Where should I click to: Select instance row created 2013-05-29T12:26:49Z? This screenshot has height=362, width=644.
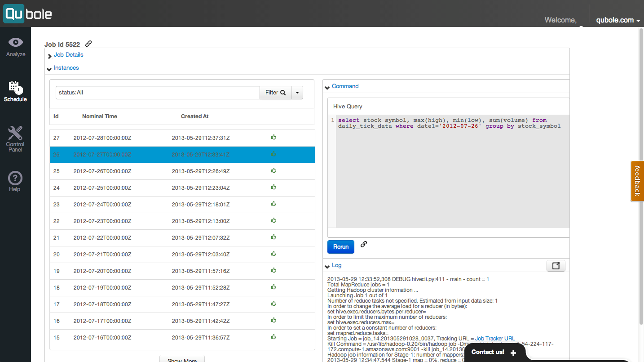tap(182, 171)
